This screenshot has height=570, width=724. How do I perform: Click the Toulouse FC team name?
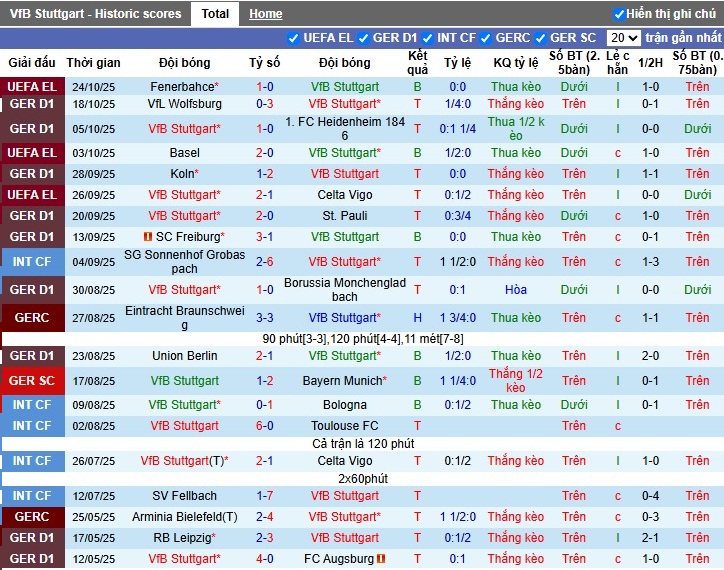coord(344,426)
